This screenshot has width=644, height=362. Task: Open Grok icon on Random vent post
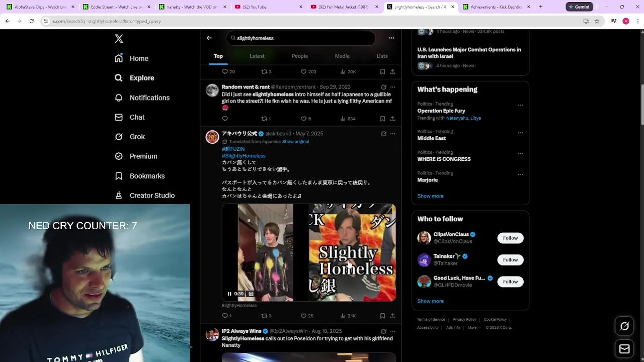[384, 87]
